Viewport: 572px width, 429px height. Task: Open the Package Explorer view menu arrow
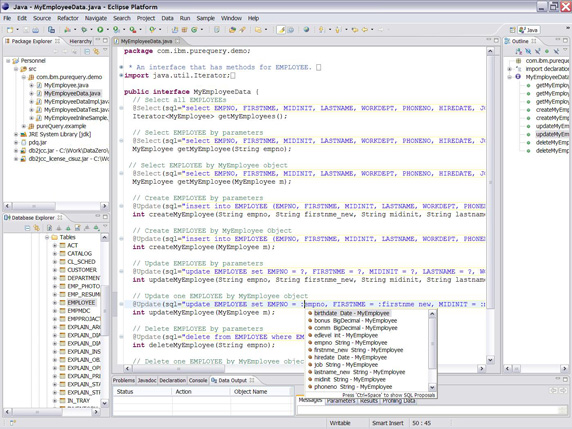[105, 51]
